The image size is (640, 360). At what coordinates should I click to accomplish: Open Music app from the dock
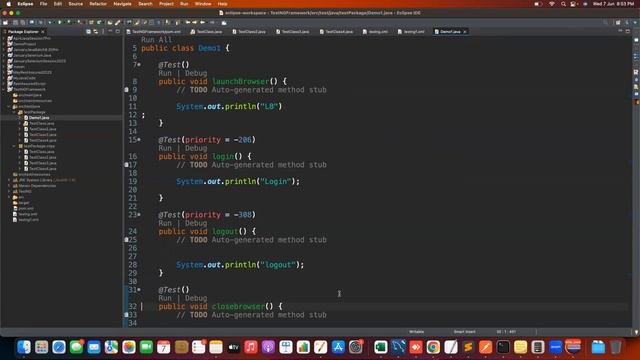coord(251,347)
